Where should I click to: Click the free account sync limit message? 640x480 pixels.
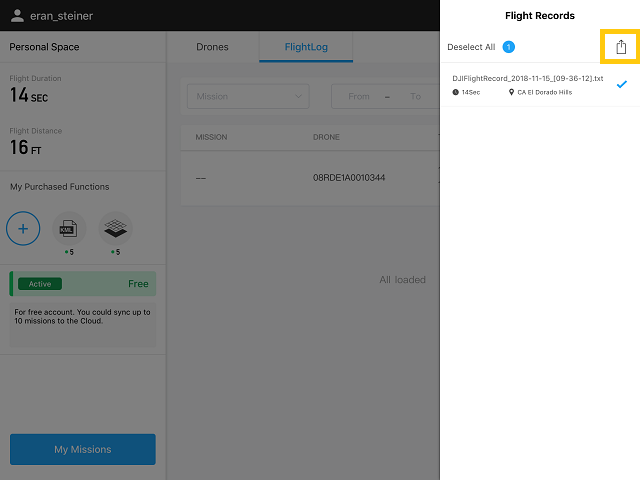(x=82, y=316)
